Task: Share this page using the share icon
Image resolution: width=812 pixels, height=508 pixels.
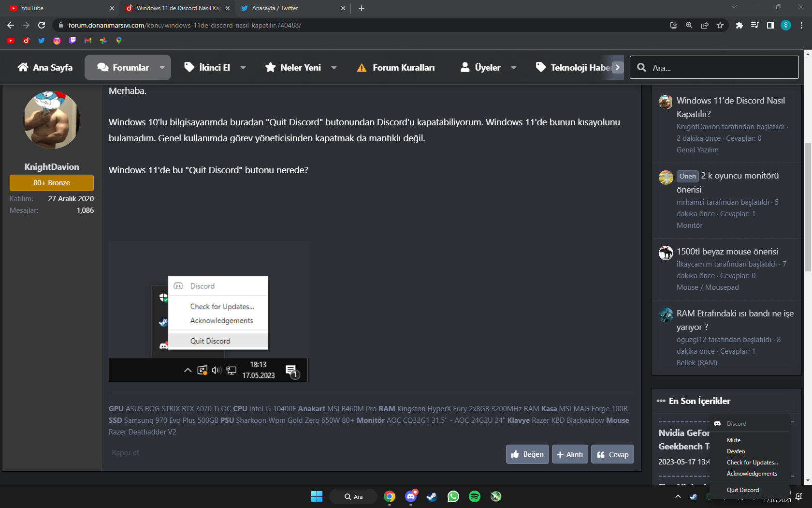Action: (x=705, y=25)
